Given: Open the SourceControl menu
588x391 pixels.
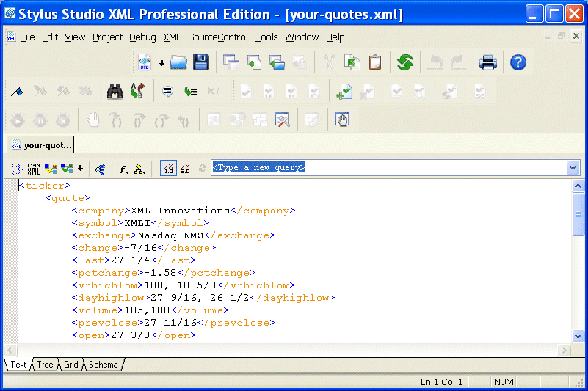Looking at the screenshot, I should click(218, 37).
